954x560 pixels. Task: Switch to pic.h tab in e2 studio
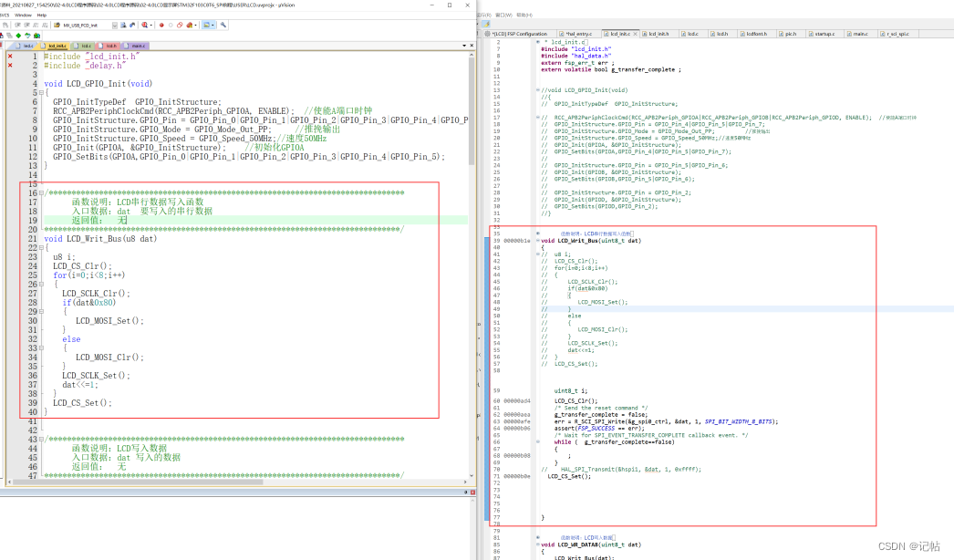click(x=791, y=34)
